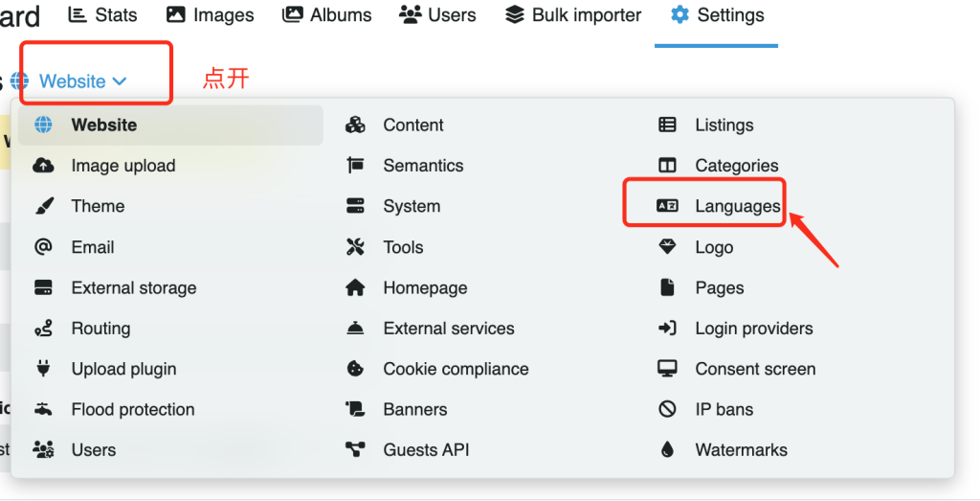Click the cookie icon for Cookie compliance
The image size is (980, 501).
pyautogui.click(x=355, y=369)
